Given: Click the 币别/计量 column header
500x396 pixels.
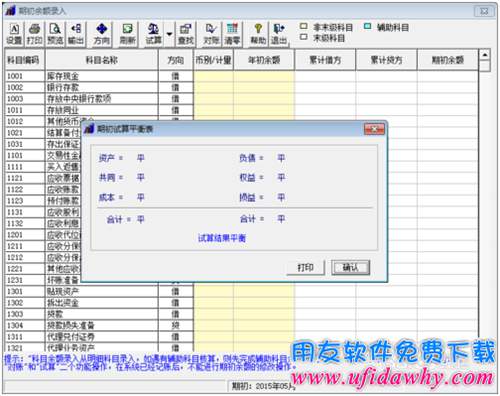Looking at the screenshot, I should coord(213,60).
